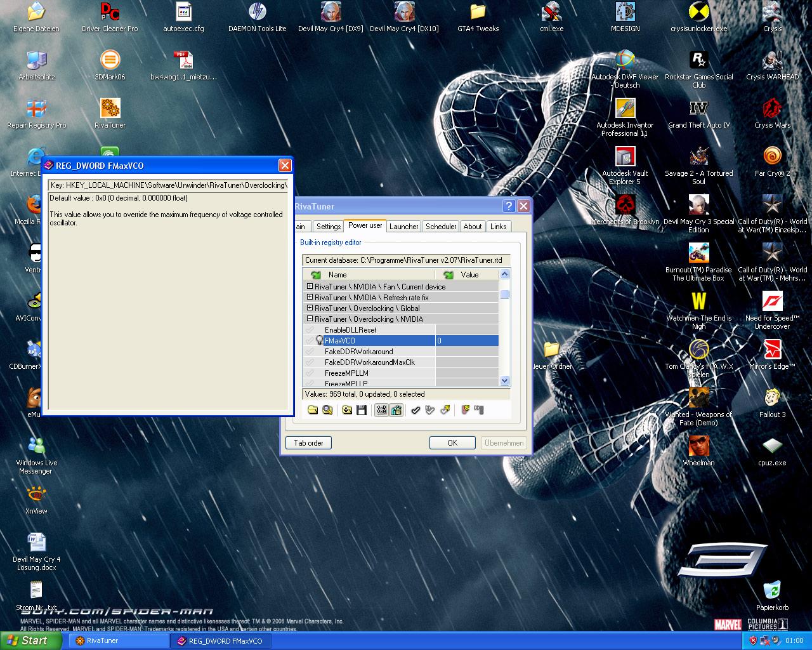
Task: Open Windows Live Messenger desktop icon
Action: point(36,455)
